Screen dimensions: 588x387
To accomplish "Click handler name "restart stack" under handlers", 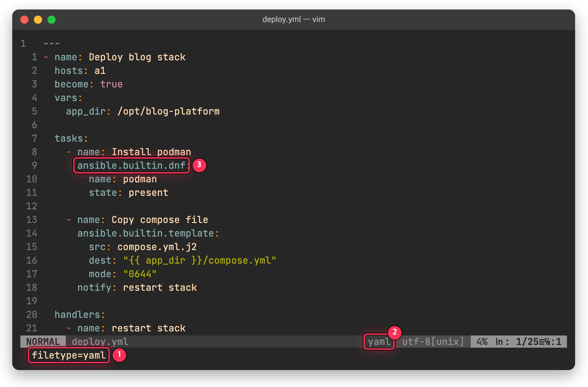I will tap(149, 328).
